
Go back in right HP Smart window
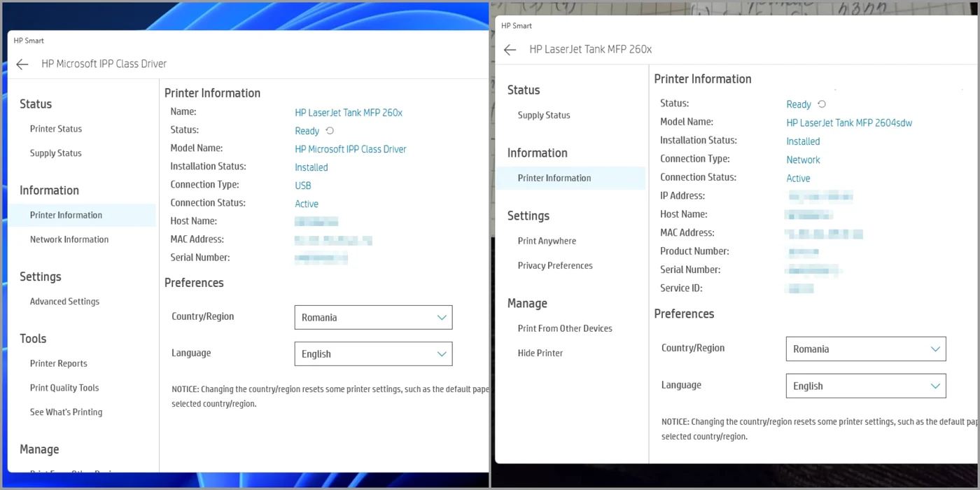[x=510, y=50]
